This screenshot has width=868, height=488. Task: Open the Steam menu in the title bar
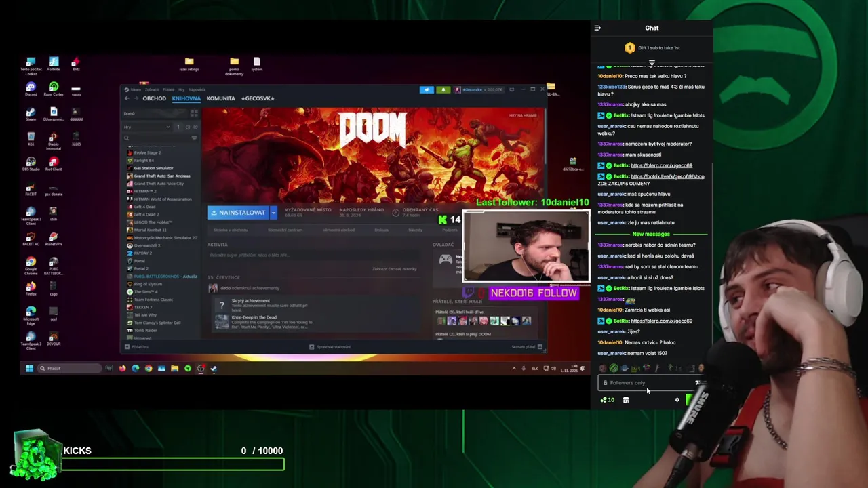click(136, 89)
